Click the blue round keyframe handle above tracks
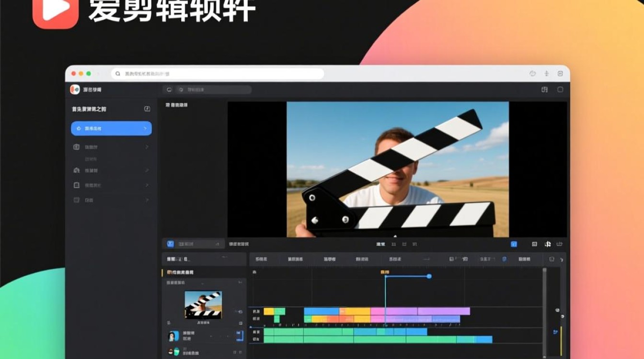The height and width of the screenshot is (359, 644). 429,276
